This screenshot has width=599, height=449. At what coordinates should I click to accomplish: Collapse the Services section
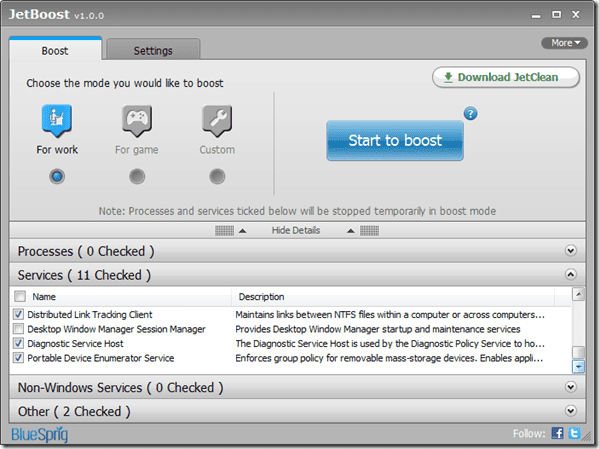coord(570,274)
